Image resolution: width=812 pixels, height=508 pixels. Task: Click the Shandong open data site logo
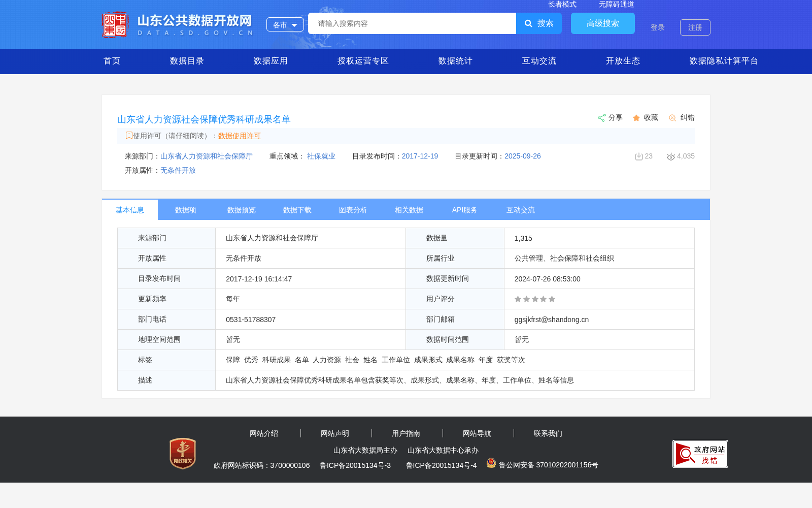pos(177,24)
